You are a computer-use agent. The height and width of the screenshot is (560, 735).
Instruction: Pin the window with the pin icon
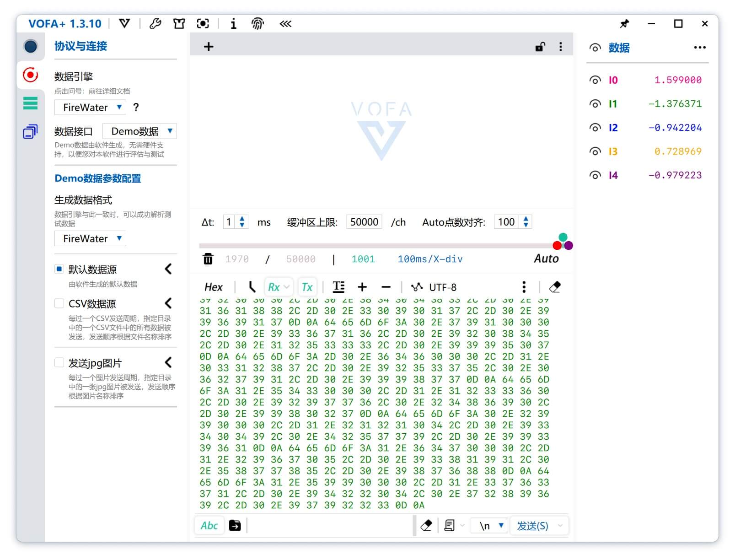(x=624, y=24)
